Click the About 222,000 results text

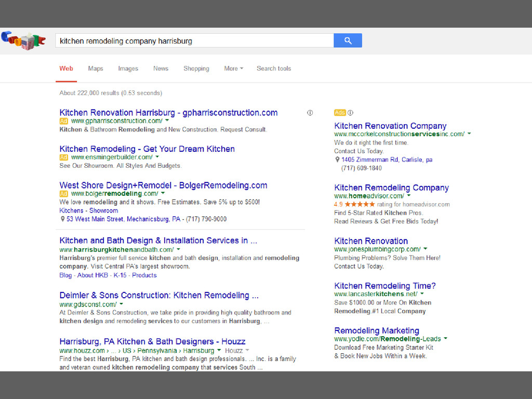click(x=111, y=93)
